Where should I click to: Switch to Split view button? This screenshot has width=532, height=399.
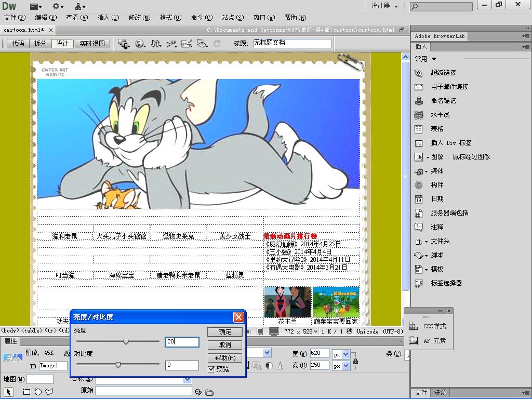click(x=40, y=44)
